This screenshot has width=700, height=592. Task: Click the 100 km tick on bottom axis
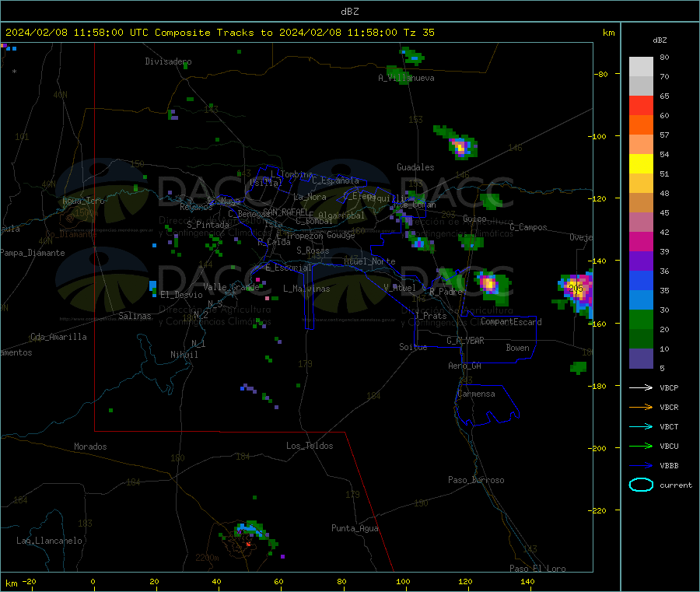coord(403,581)
